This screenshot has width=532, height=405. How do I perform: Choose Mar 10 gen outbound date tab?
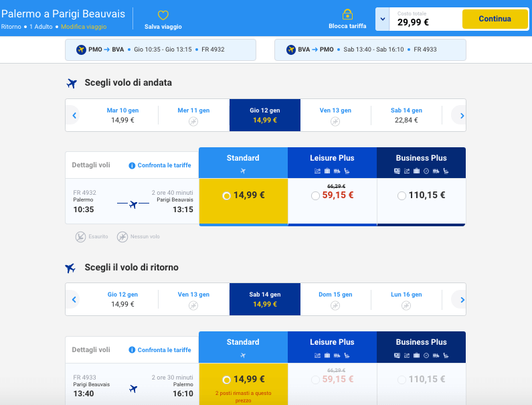point(123,115)
